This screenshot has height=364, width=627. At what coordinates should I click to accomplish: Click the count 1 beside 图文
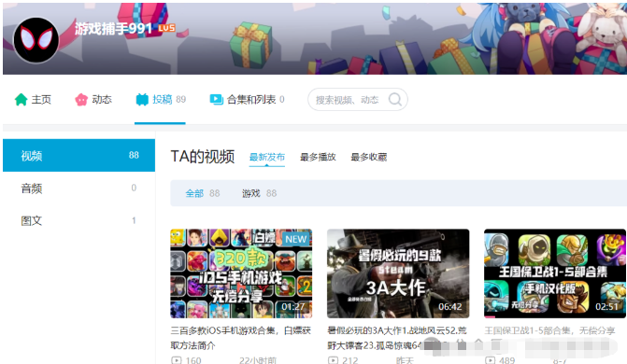pos(134,220)
